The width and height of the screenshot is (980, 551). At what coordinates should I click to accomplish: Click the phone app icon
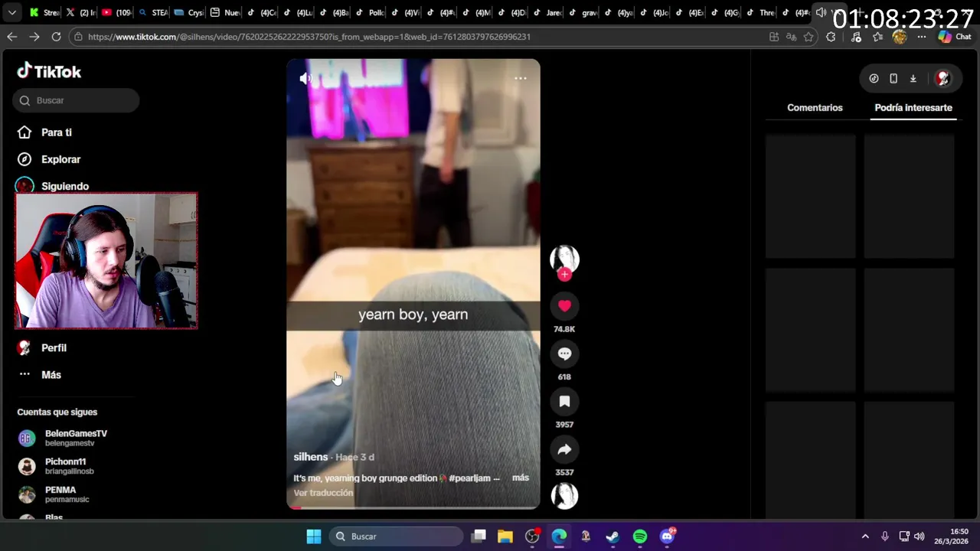(x=893, y=78)
